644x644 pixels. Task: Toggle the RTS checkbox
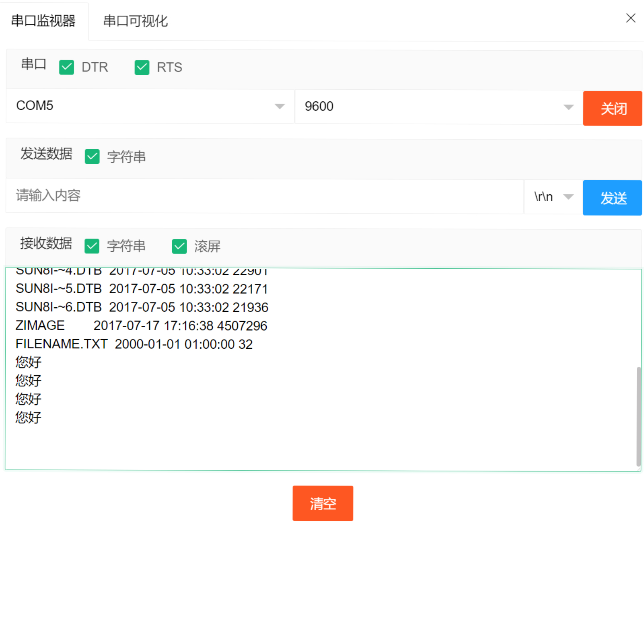[142, 67]
